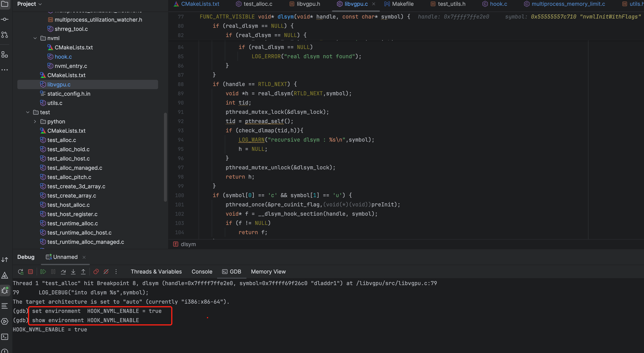
Task: Expand the python folder
Action: pos(35,122)
